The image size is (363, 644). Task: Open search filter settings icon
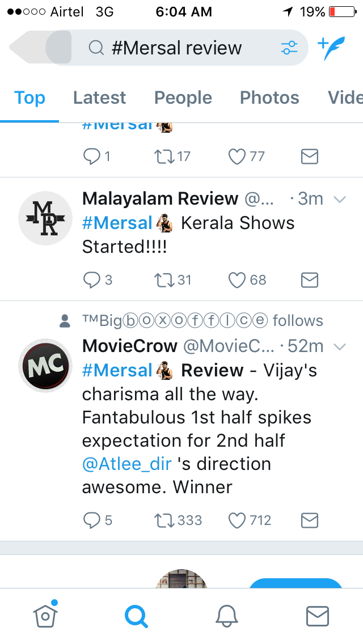(289, 48)
